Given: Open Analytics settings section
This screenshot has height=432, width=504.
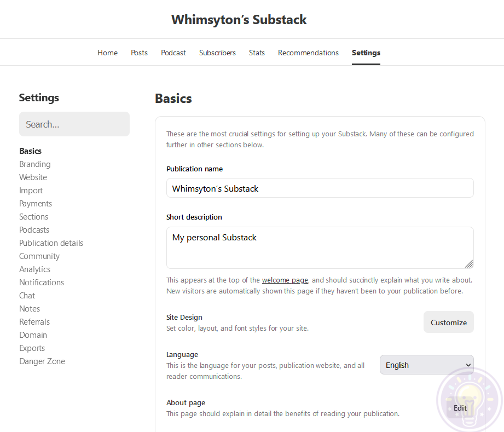Looking at the screenshot, I should click(x=34, y=269).
